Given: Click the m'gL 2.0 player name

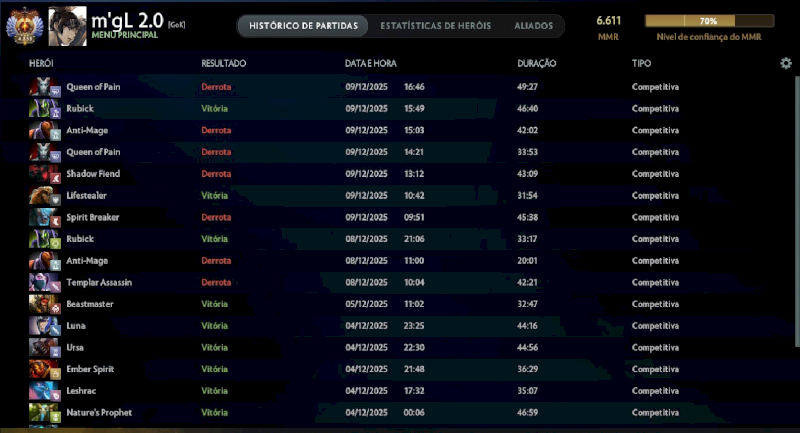Looking at the screenshot, I should click(127, 20).
